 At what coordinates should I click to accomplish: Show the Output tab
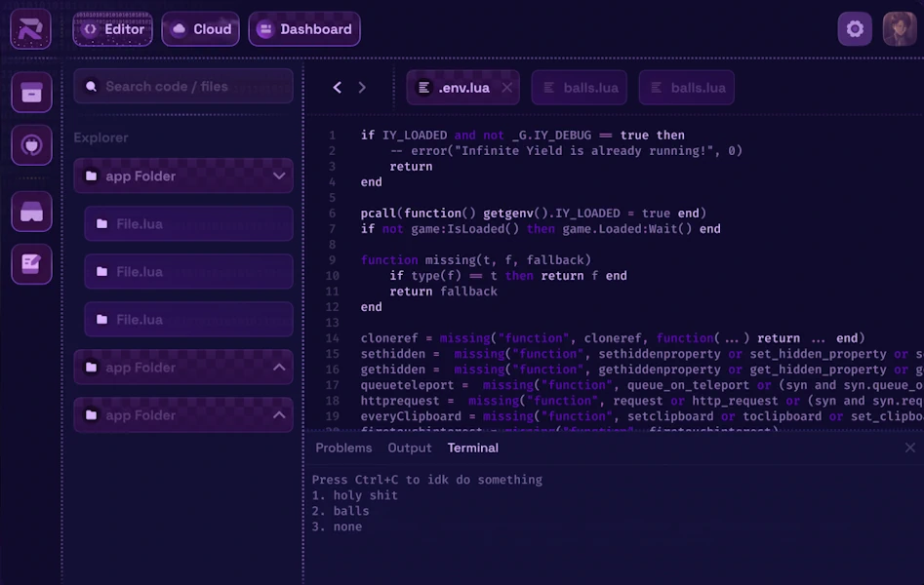[410, 448]
